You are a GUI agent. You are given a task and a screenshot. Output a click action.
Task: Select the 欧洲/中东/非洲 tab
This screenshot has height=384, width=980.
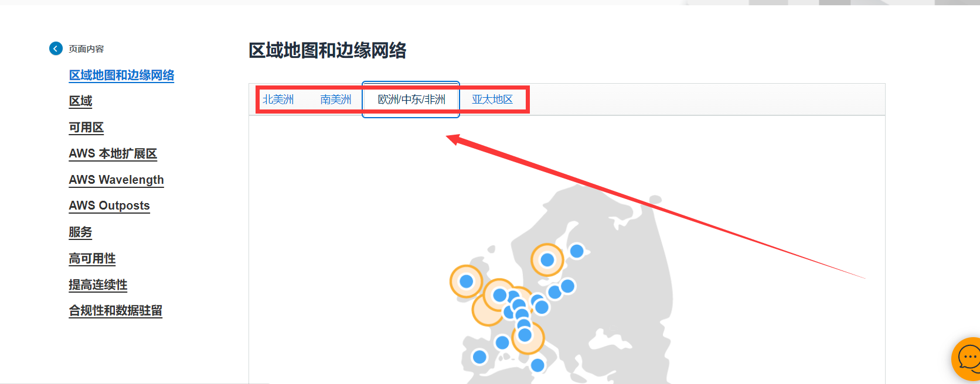tap(411, 100)
